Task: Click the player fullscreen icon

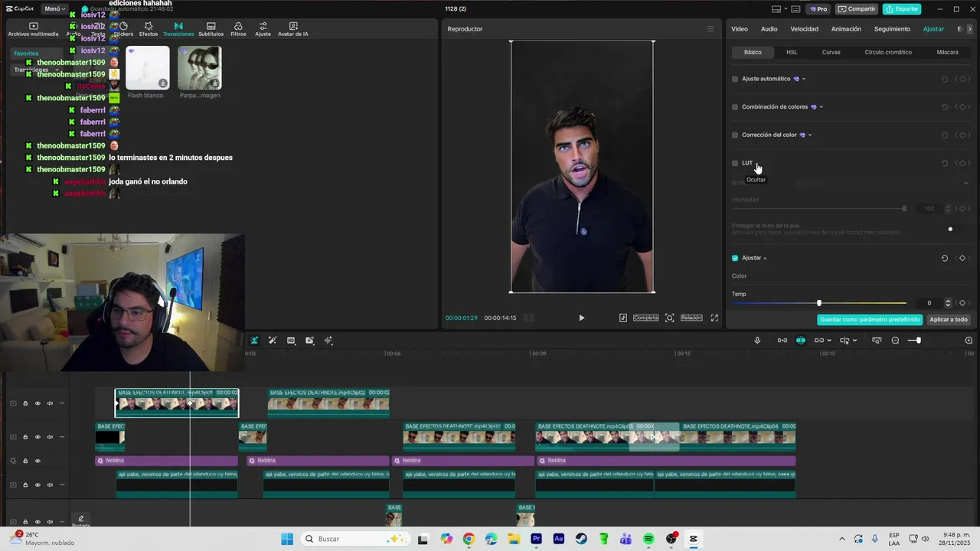Action: [x=714, y=318]
